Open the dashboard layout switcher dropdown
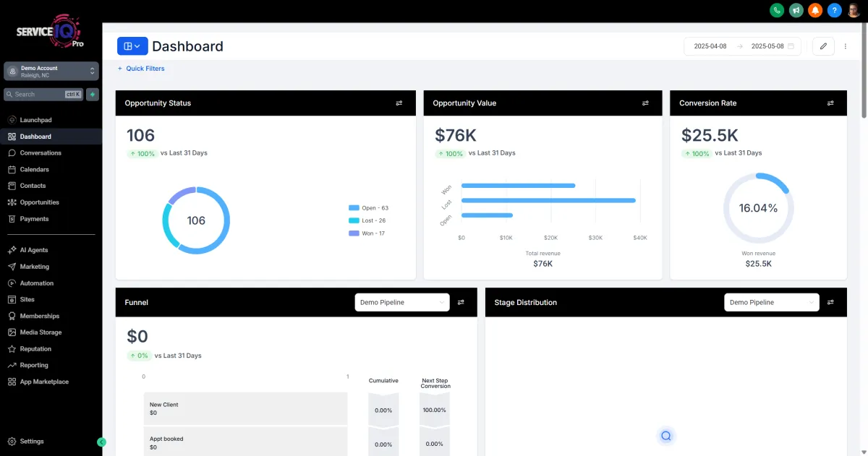 132,46
